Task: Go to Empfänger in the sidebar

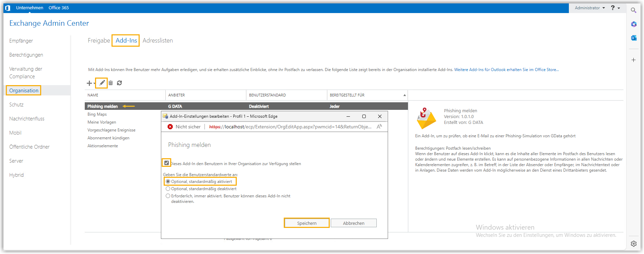Action: click(21, 41)
